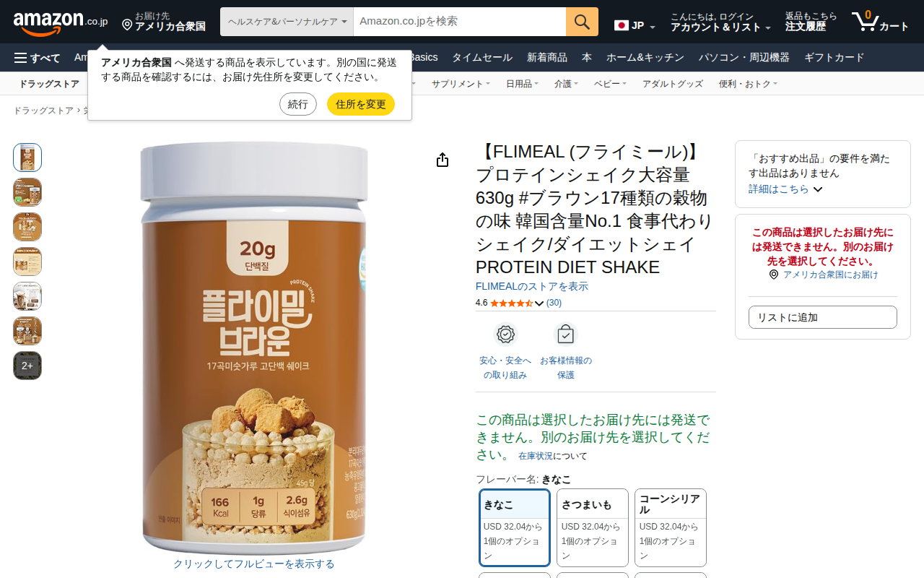Click the delivery location pin アメリカ合衆国
Screen dimensions: 924x578
click(x=164, y=22)
